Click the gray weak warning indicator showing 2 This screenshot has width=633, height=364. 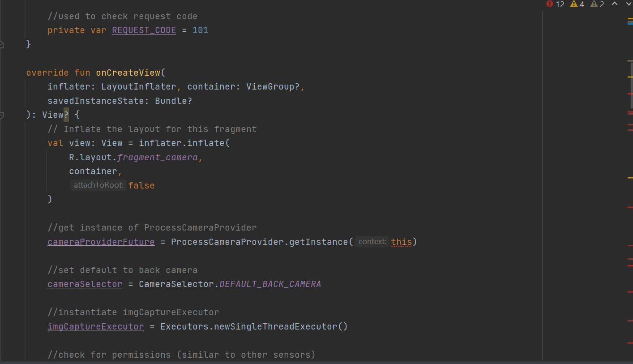[597, 4]
